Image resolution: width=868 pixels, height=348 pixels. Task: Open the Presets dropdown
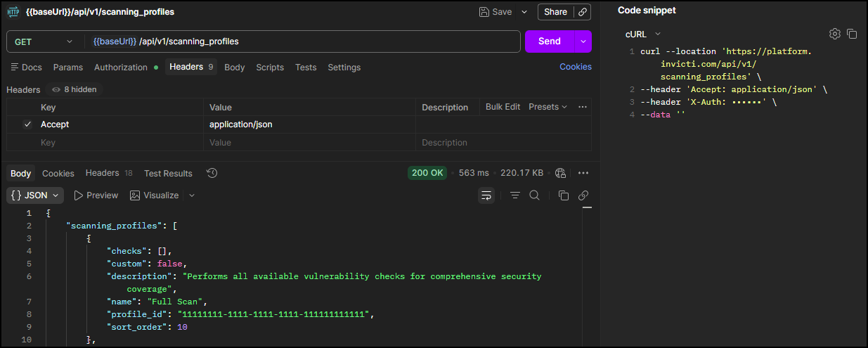(x=548, y=107)
